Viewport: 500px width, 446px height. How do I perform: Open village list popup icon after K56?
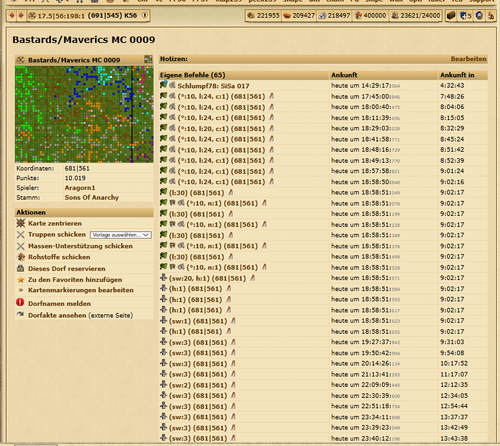(x=145, y=15)
